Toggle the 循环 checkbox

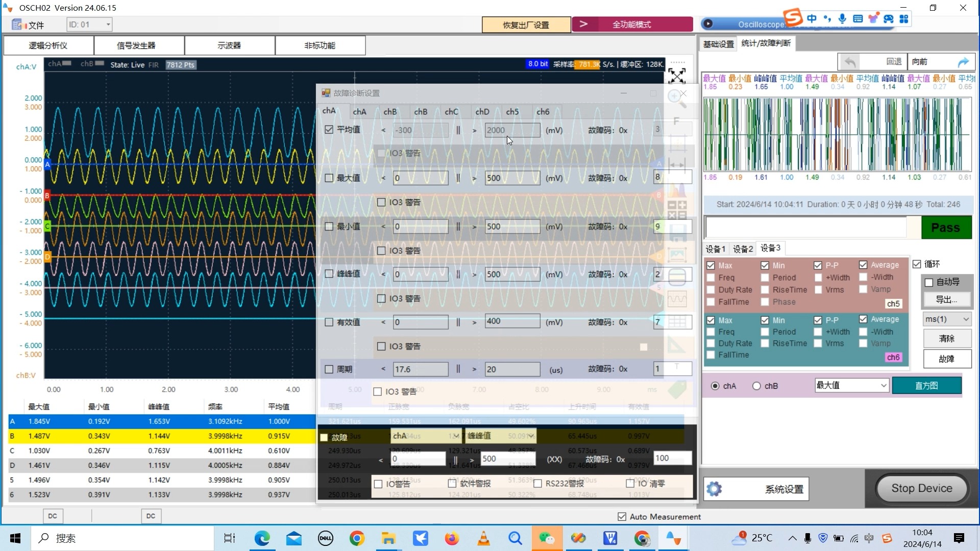(917, 264)
